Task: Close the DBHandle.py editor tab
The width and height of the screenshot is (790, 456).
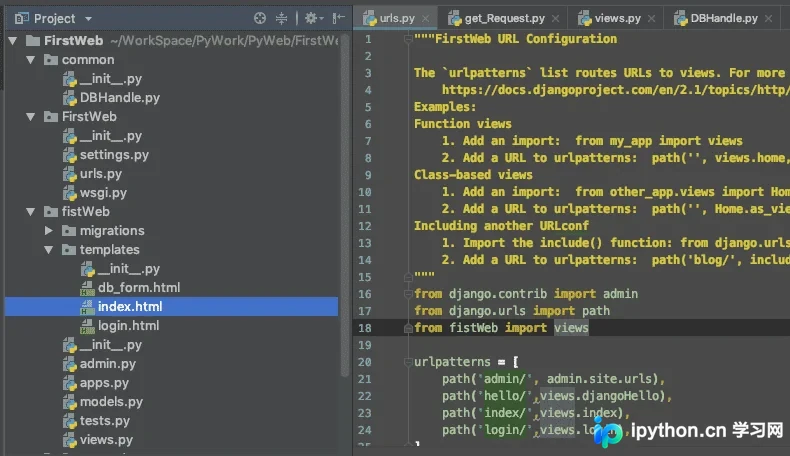Action: tap(768, 19)
